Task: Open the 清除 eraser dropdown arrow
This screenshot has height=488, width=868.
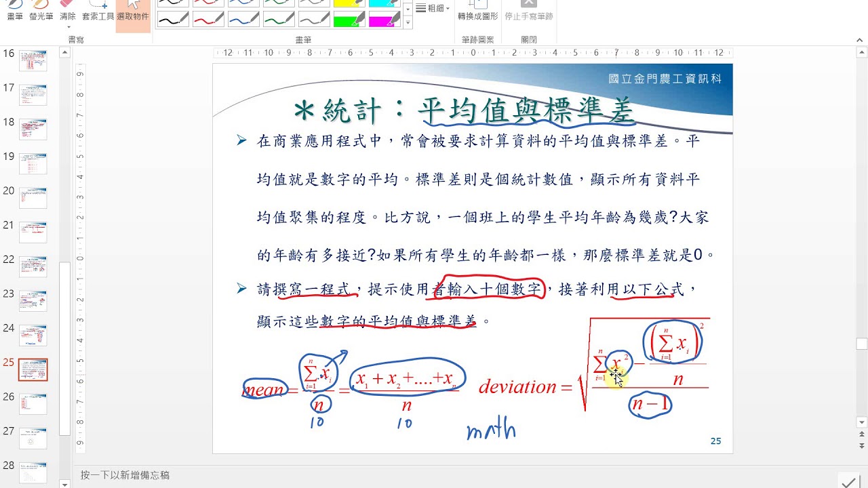Action: (x=68, y=27)
